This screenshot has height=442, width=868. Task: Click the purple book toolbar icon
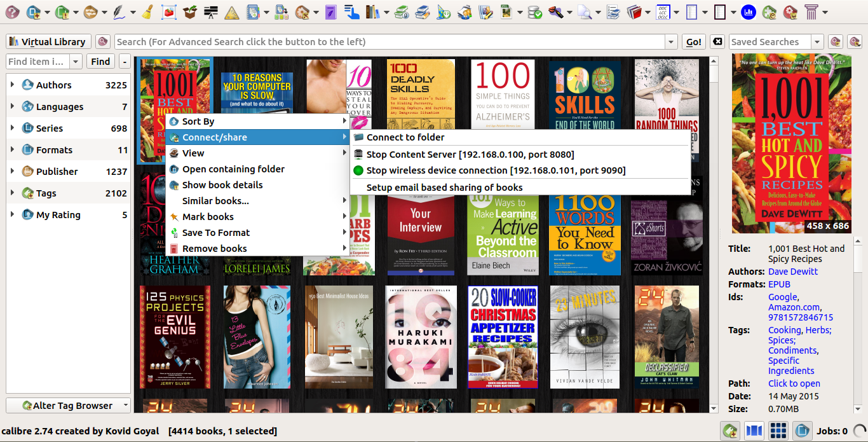tap(330, 11)
